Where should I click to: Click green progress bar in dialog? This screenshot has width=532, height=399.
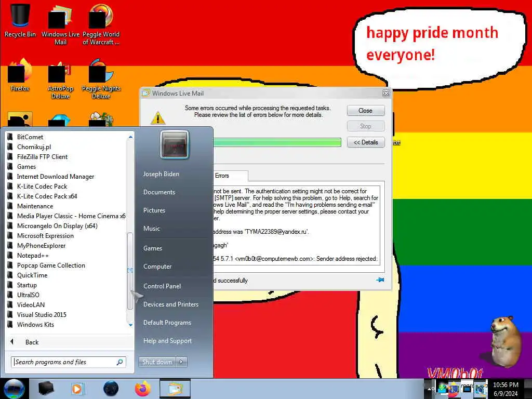point(277,142)
